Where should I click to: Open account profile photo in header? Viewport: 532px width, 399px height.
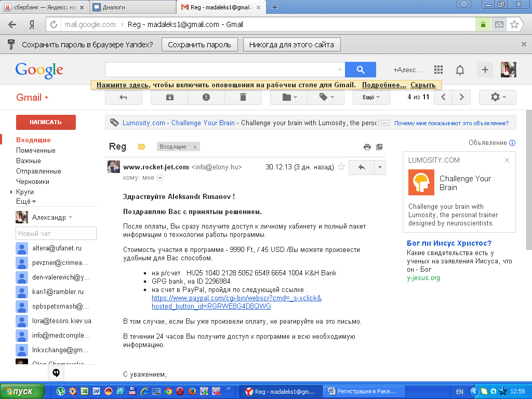[508, 70]
